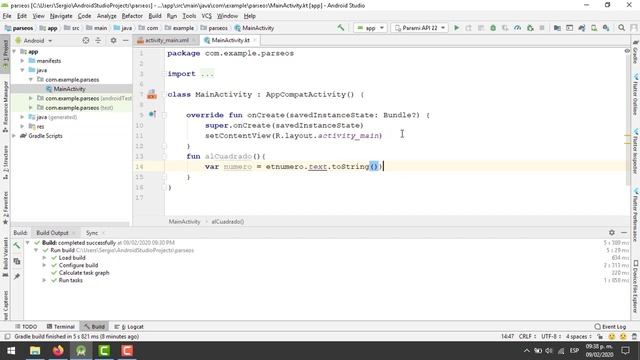Expand collapsed import statement on line 3
The width and height of the screenshot is (640, 360).
(x=207, y=74)
